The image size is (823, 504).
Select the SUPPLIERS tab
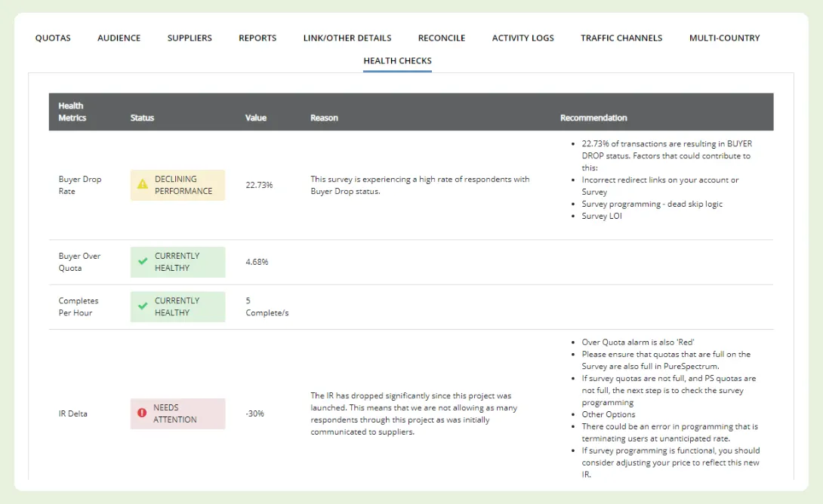click(x=190, y=38)
